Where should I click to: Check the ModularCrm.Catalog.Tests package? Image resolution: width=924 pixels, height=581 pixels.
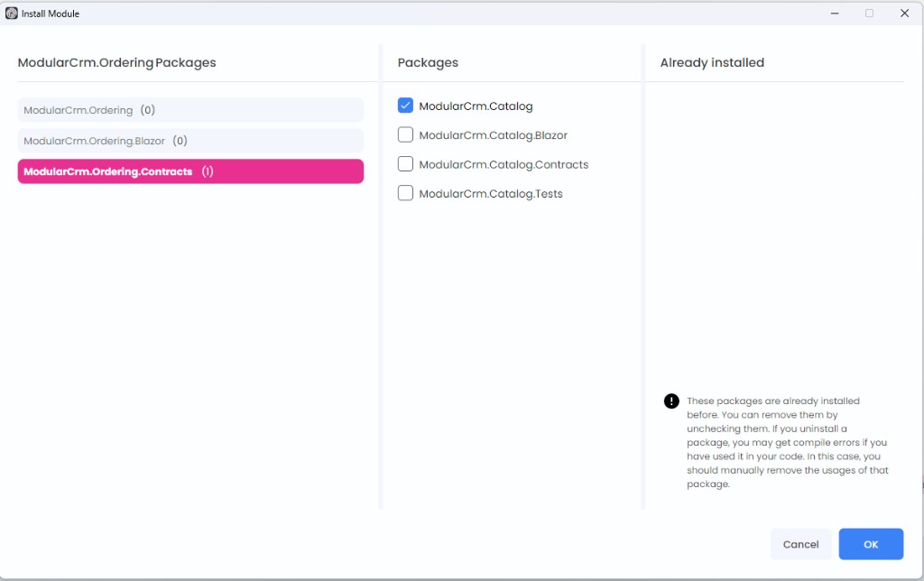pyautogui.click(x=405, y=193)
